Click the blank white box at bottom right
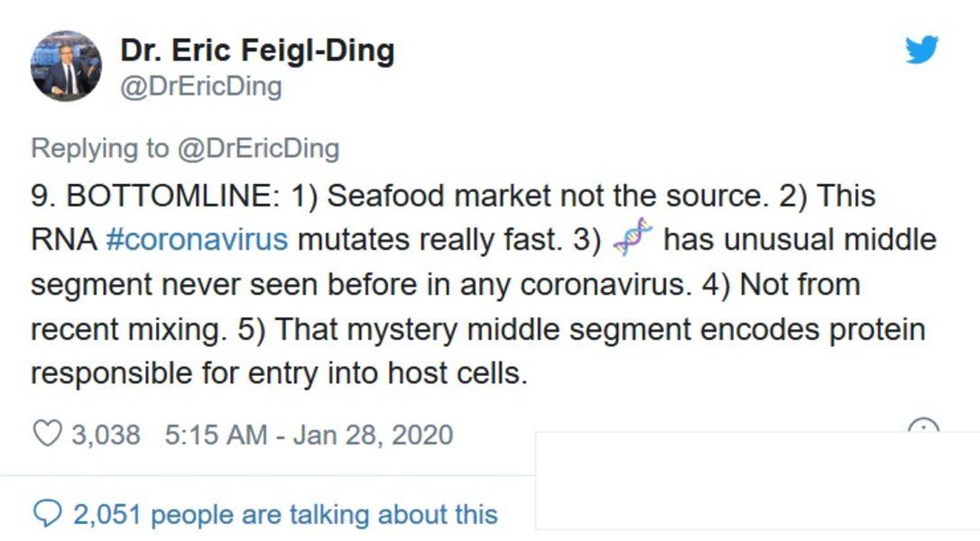This screenshot has width=980, height=541. point(756,482)
